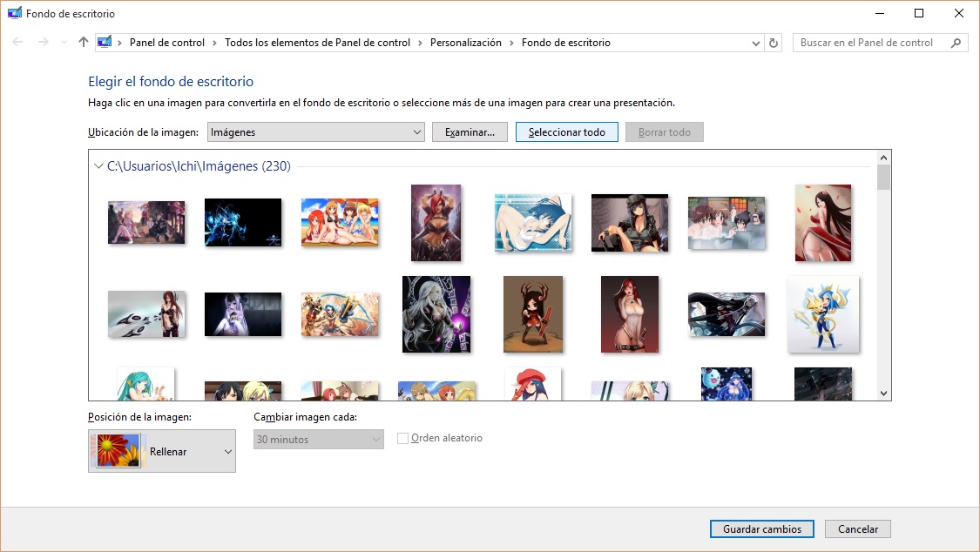Select the beach group wallpaper thumbnail
980x552 pixels.
click(340, 222)
